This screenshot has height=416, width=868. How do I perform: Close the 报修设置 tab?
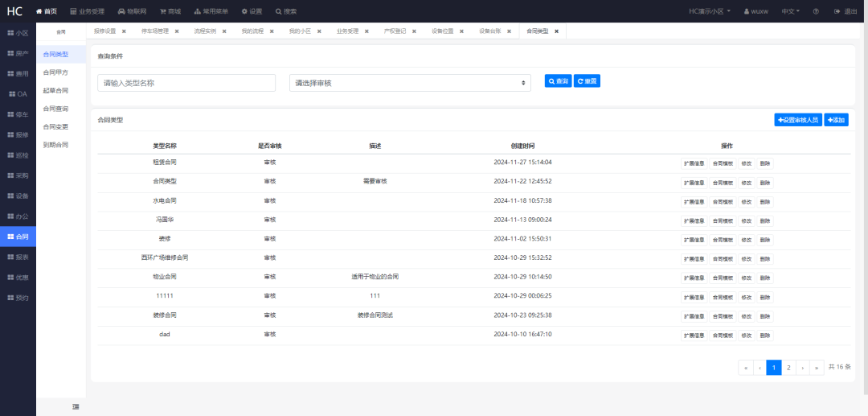tap(124, 31)
